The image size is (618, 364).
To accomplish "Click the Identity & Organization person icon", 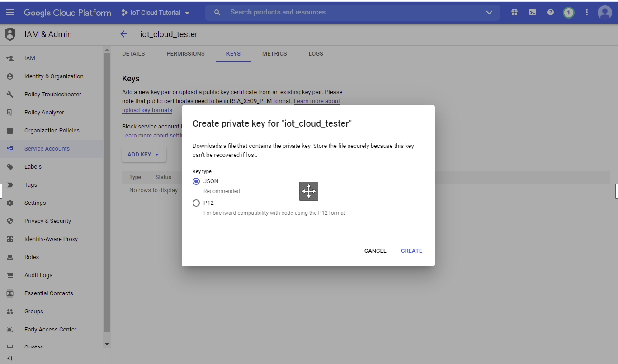I will pos(10,76).
